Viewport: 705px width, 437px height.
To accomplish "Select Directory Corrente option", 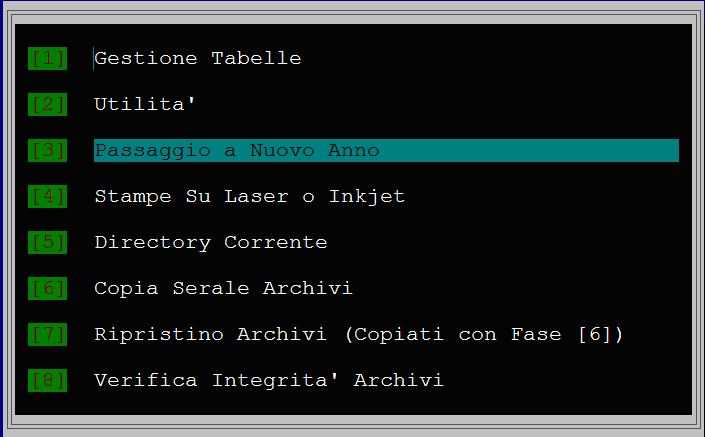I will click(x=211, y=243).
